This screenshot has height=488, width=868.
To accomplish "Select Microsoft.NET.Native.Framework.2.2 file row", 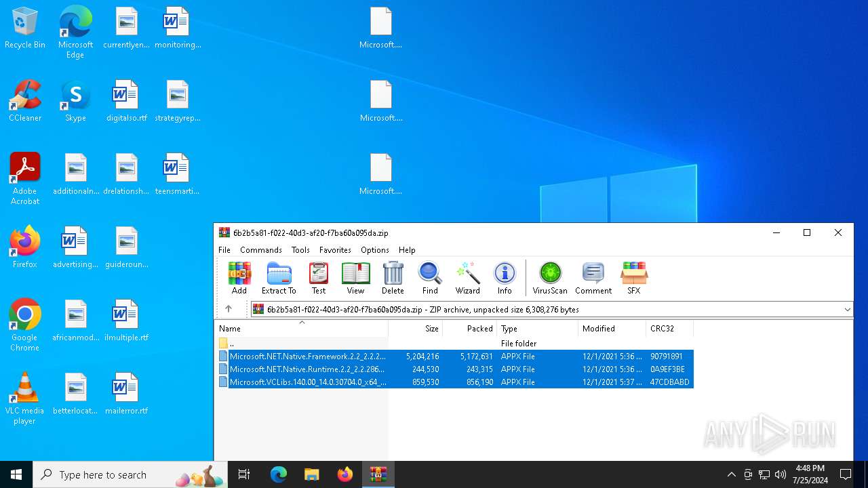I will (454, 357).
